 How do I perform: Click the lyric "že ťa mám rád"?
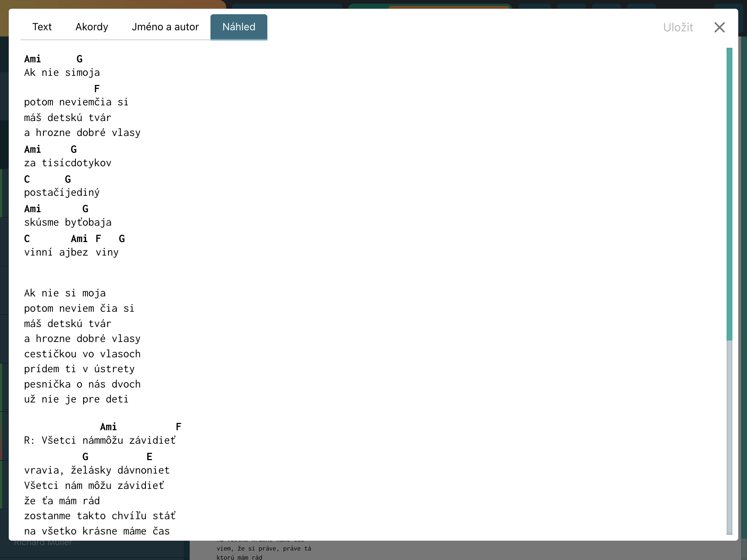click(62, 501)
